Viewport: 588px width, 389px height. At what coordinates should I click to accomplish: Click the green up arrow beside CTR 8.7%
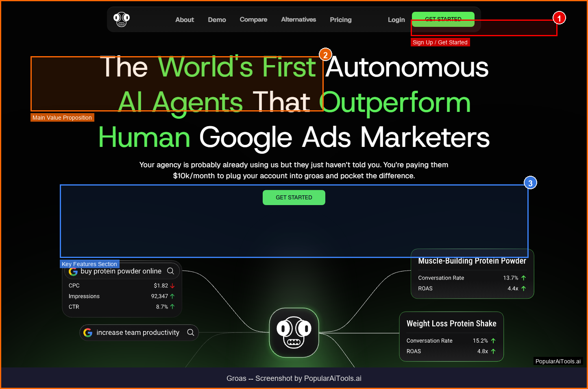tap(172, 307)
